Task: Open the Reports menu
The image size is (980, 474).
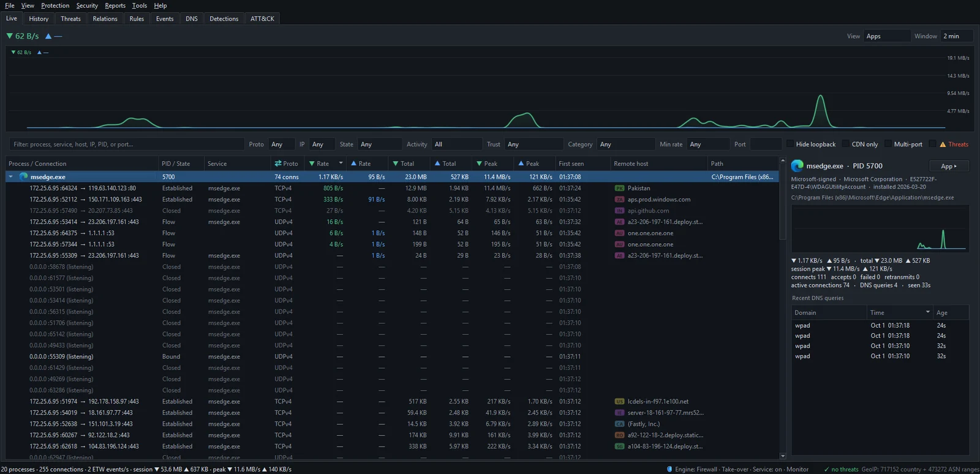Action: tap(115, 6)
